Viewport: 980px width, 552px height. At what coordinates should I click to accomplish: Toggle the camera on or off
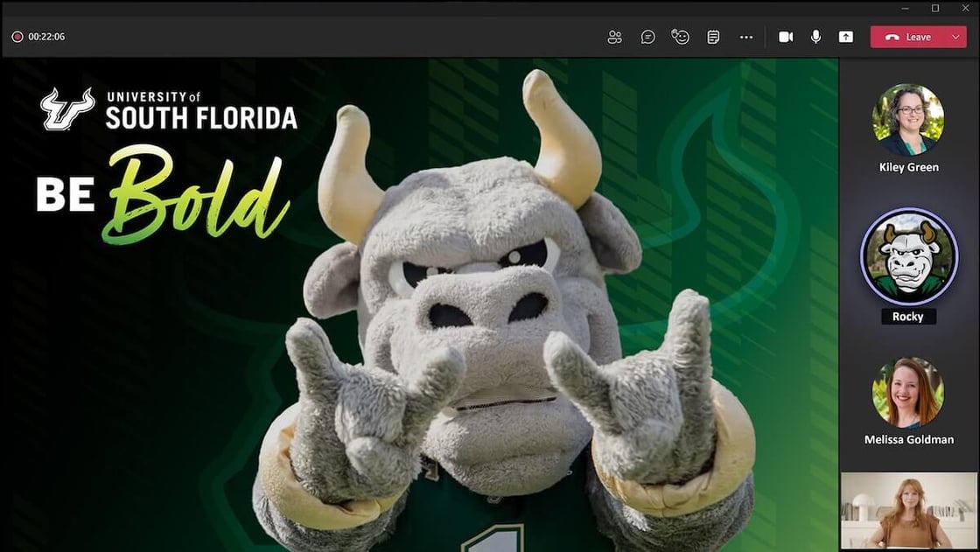click(786, 37)
